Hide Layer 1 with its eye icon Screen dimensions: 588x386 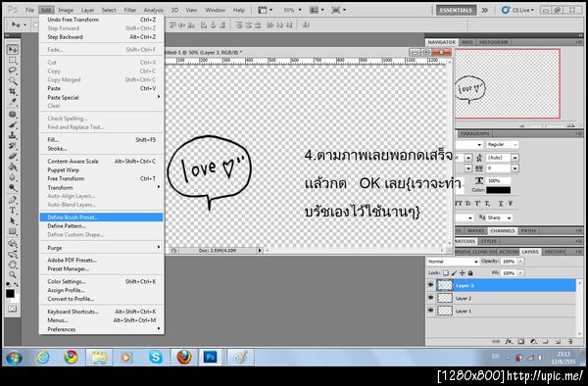click(x=430, y=311)
